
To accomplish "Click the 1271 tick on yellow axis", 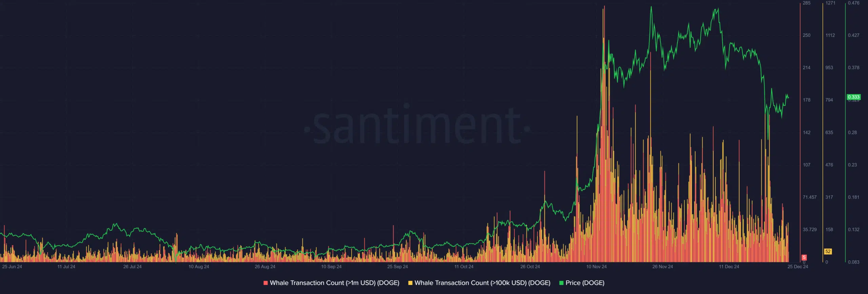I will (x=830, y=3).
